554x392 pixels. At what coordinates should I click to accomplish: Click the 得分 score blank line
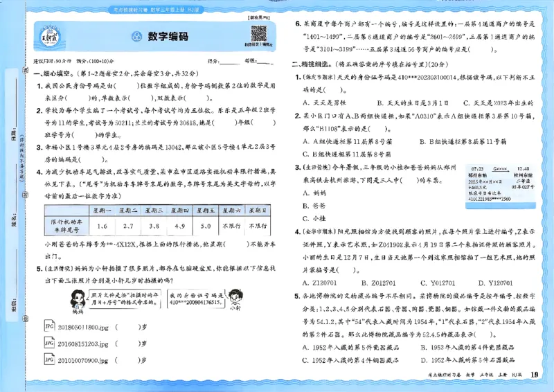(230, 62)
